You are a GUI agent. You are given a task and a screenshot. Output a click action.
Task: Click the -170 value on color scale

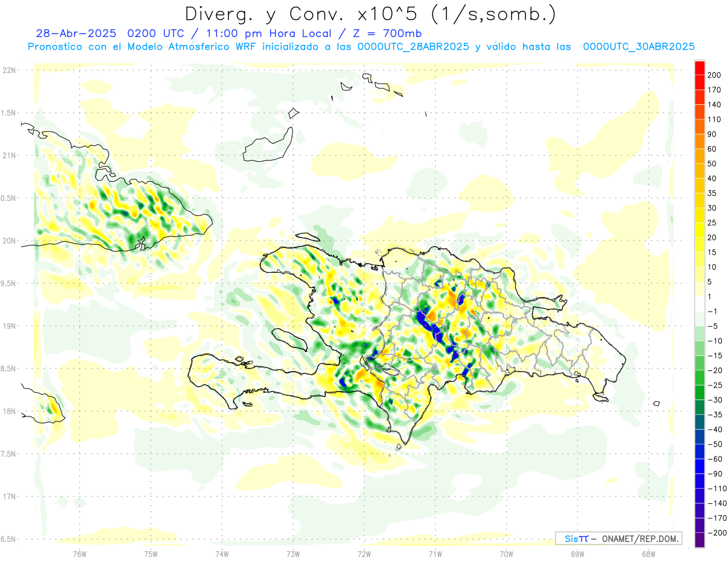716,518
